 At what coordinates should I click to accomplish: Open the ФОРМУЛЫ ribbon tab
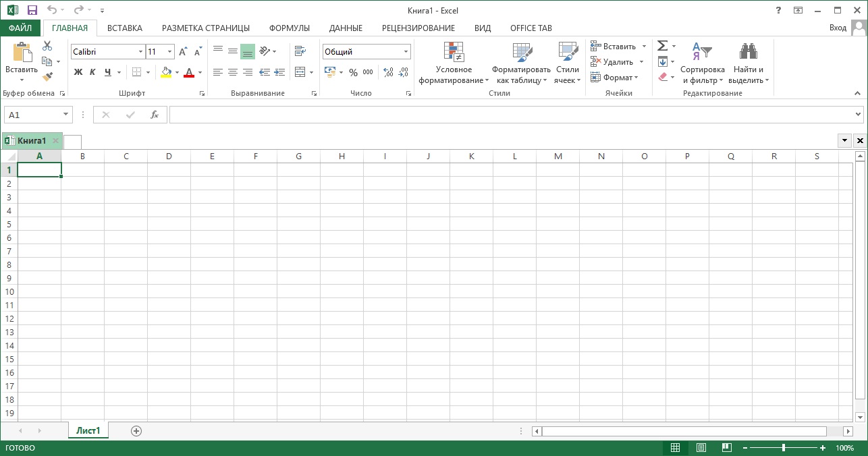pyautogui.click(x=289, y=28)
